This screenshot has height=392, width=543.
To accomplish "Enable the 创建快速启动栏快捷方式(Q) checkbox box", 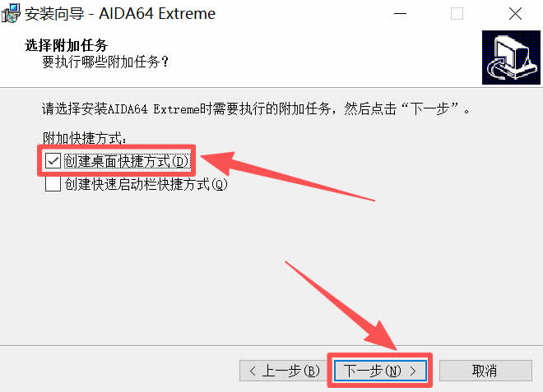I will 53,184.
